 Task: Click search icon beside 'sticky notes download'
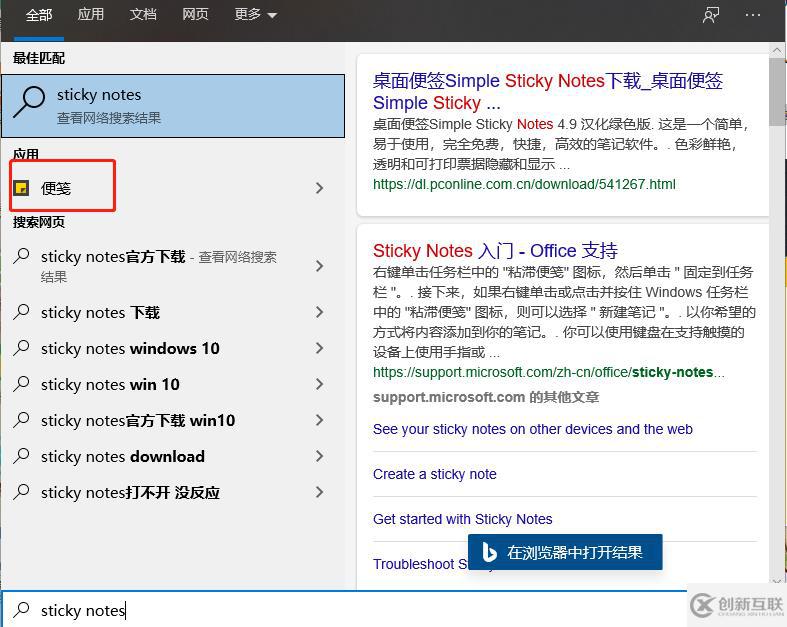coord(21,456)
